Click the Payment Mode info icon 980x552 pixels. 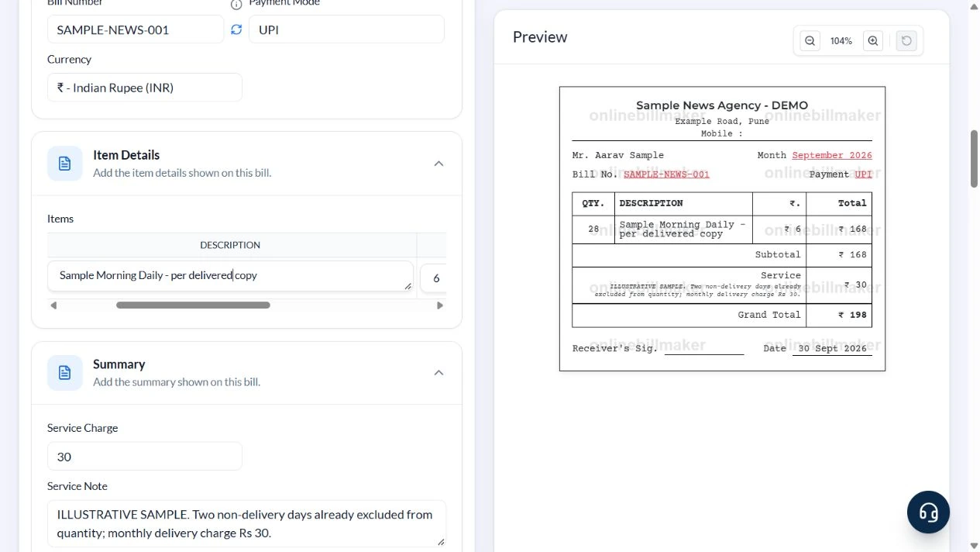(x=236, y=5)
